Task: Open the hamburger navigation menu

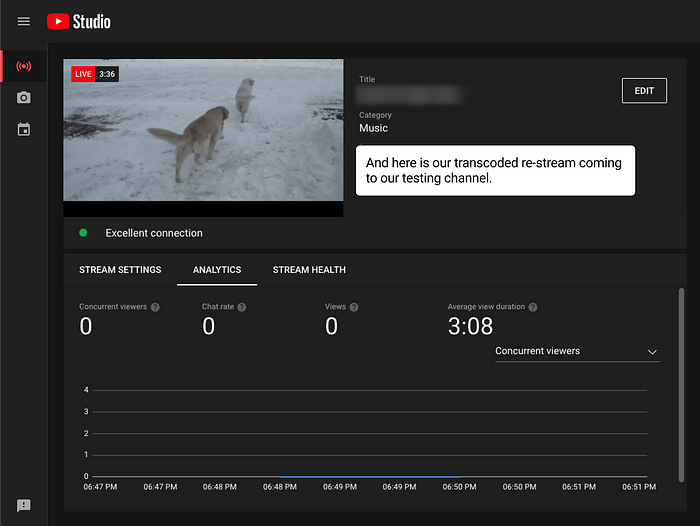Action: [x=24, y=21]
